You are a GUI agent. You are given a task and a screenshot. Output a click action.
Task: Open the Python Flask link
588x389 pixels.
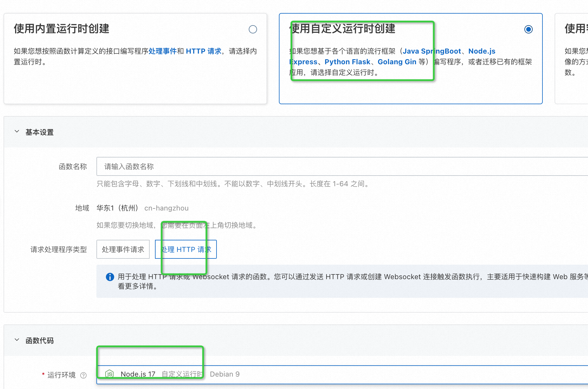[347, 62]
